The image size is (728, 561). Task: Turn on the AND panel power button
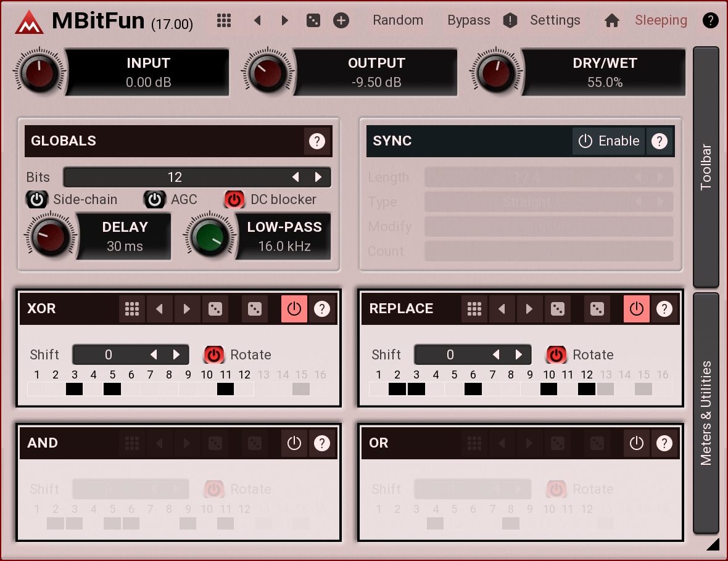coord(294,443)
